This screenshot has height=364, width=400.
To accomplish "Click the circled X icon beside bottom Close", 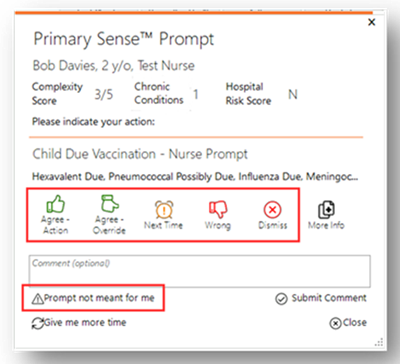I will tap(335, 323).
